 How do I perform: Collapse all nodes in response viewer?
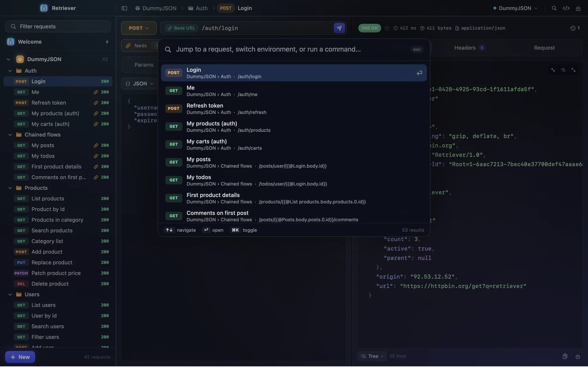click(x=553, y=70)
